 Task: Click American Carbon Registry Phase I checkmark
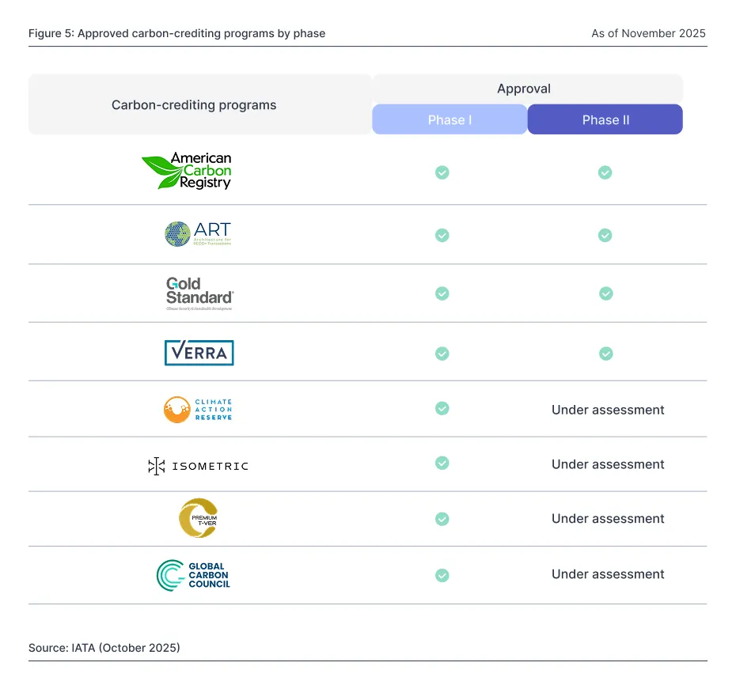tap(442, 172)
